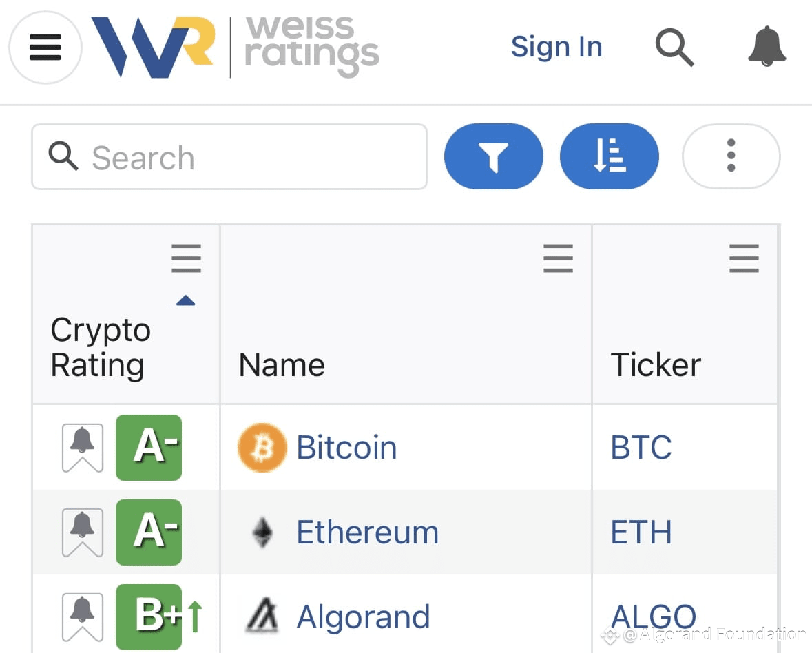
Task: Open the sort options button
Action: (609, 156)
